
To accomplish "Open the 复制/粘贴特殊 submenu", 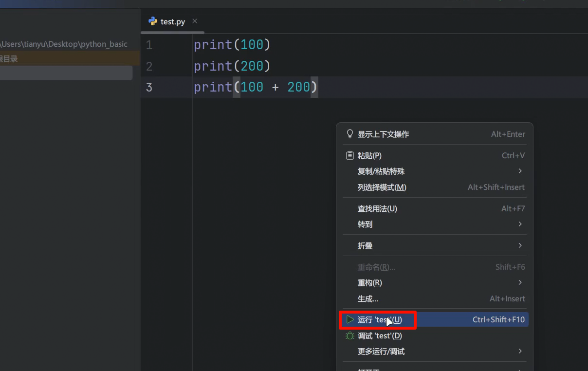I will point(435,171).
